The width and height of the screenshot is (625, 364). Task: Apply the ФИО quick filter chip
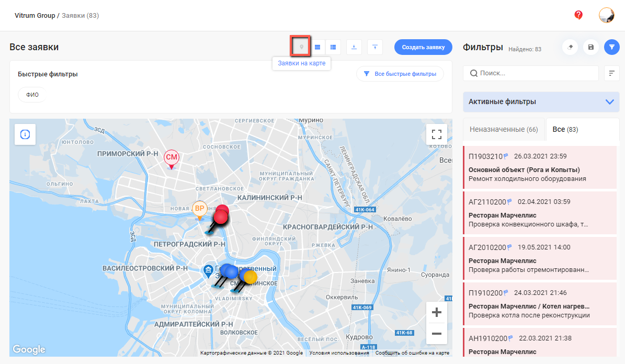click(32, 95)
